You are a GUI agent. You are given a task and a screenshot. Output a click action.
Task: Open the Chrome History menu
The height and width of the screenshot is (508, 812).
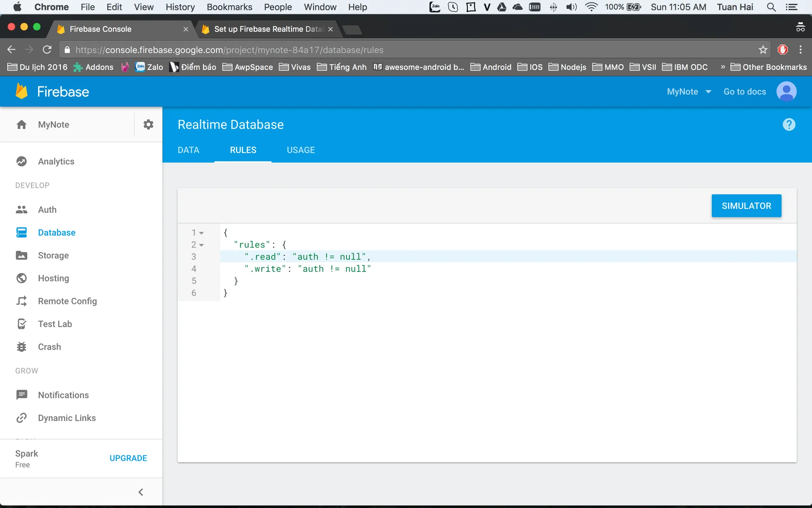(x=180, y=7)
